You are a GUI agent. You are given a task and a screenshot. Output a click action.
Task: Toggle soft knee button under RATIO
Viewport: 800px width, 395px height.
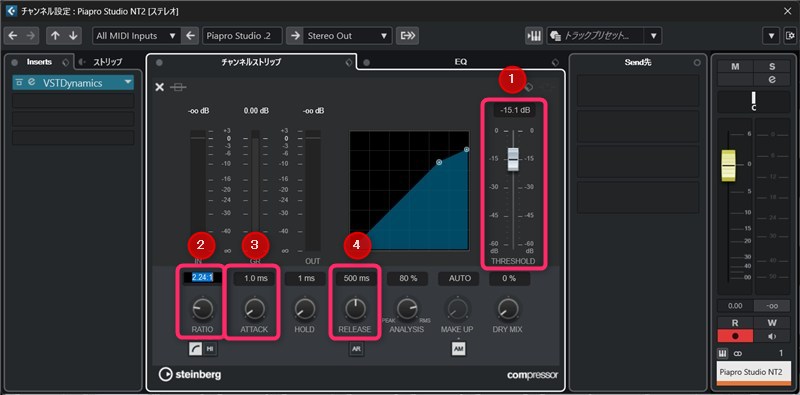click(196, 349)
